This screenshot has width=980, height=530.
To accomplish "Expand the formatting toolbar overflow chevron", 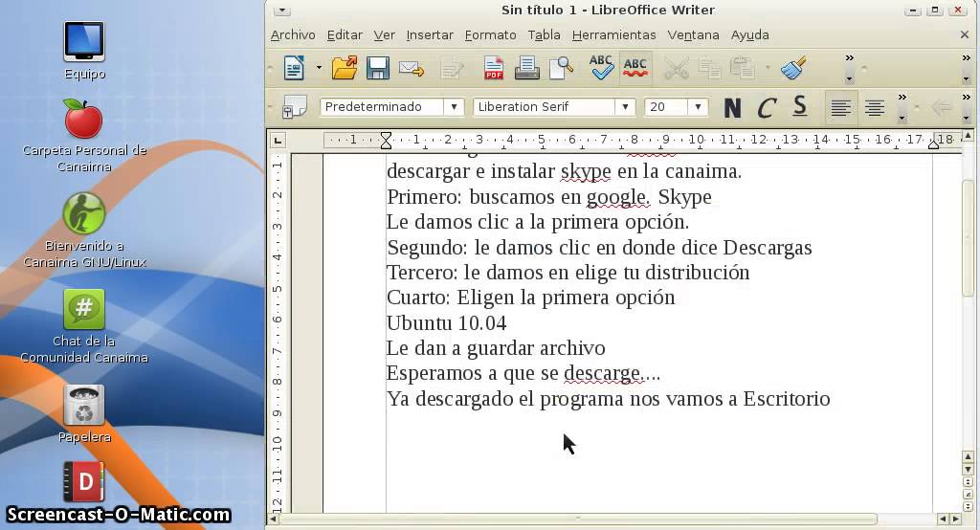I will click(902, 98).
